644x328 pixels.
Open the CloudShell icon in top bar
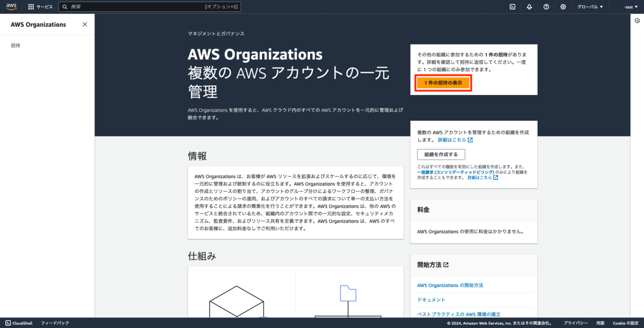[x=513, y=7]
